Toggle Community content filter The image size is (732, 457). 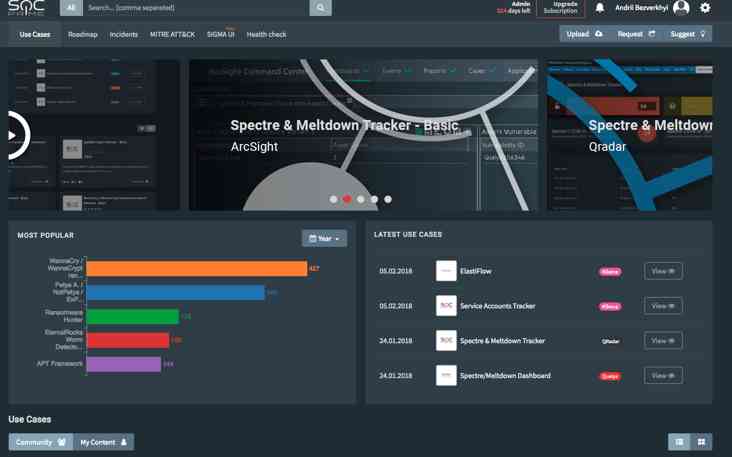pos(40,442)
